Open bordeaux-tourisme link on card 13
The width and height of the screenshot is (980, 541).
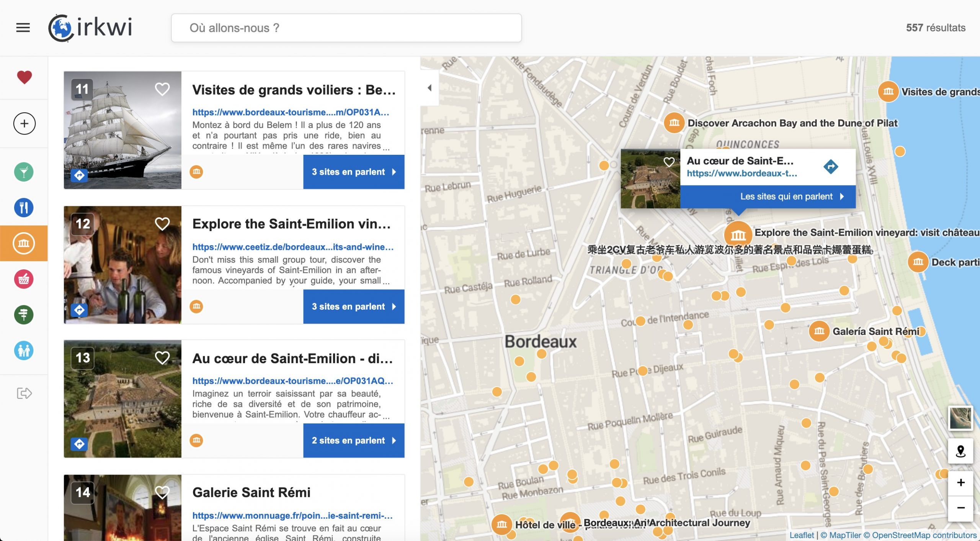point(292,381)
